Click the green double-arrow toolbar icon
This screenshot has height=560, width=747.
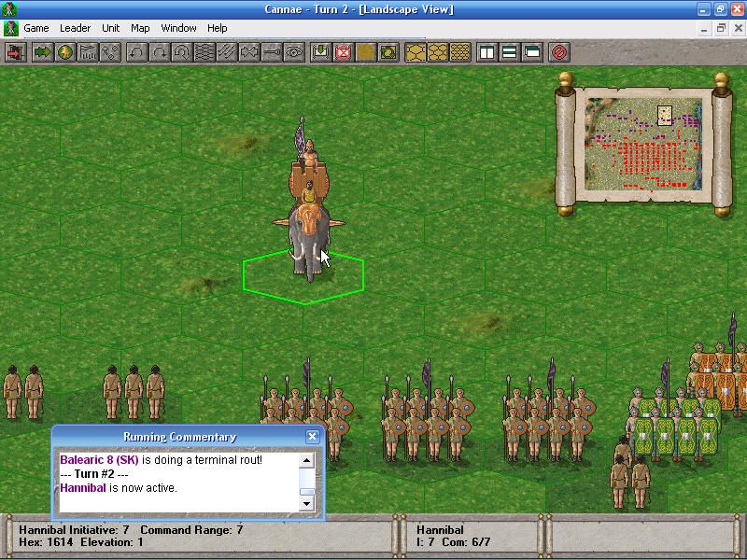coord(42,51)
